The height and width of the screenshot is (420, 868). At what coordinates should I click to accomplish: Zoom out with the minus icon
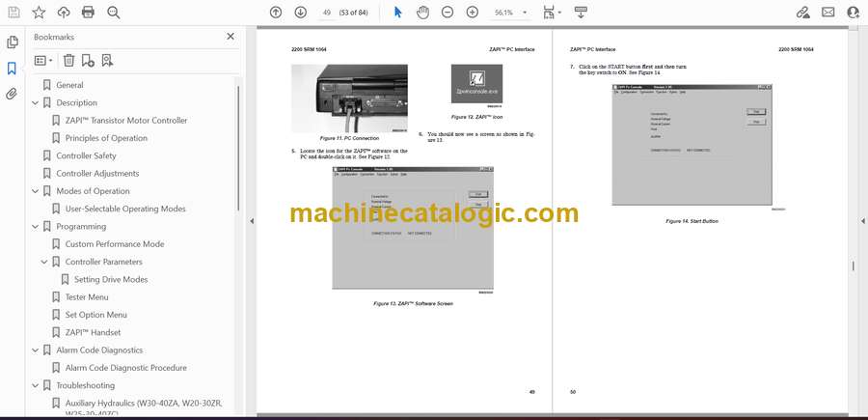[x=448, y=13]
